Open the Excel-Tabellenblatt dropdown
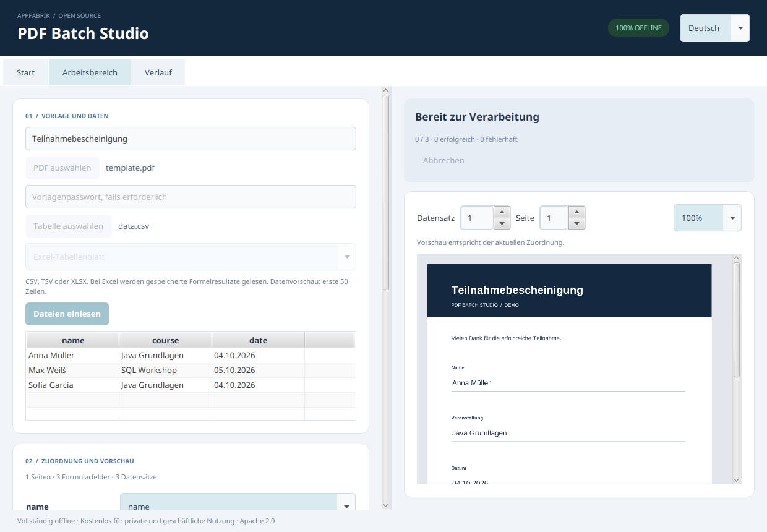Image resolution: width=767 pixels, height=532 pixels. pos(191,257)
